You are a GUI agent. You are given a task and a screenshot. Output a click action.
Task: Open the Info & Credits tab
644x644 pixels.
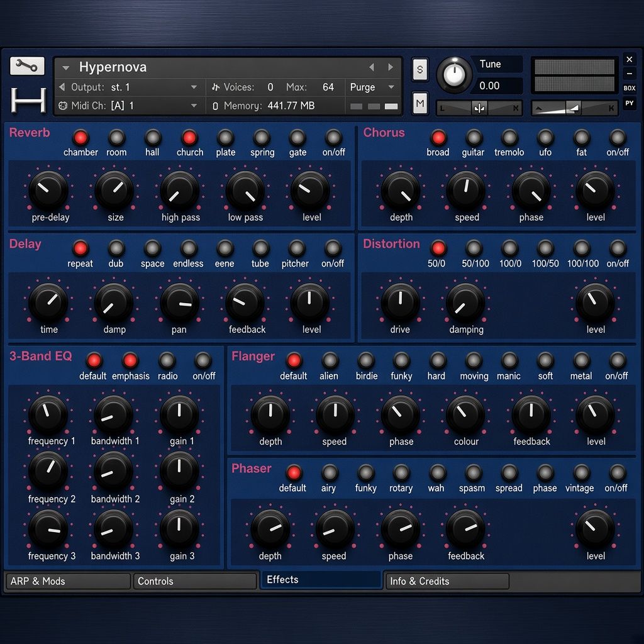(448, 581)
